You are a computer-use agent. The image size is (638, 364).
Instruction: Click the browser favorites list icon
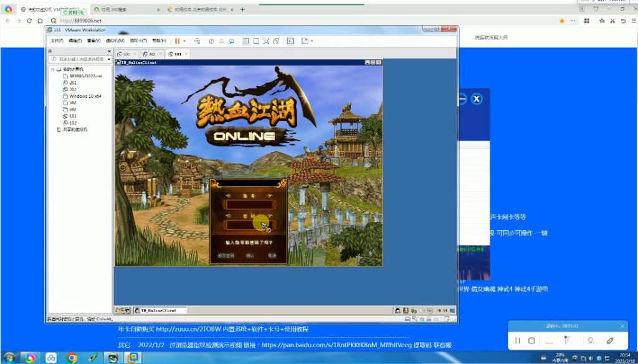click(601, 21)
